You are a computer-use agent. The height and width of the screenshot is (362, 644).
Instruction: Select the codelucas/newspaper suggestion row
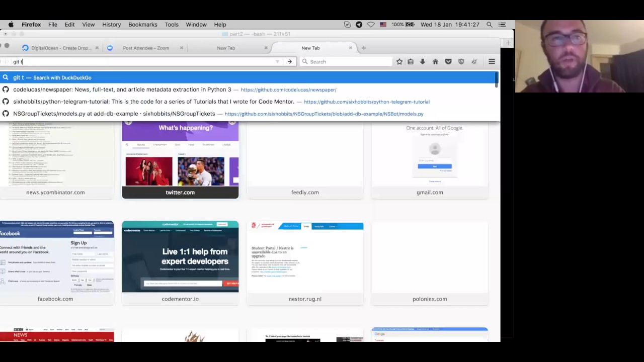[248, 89]
